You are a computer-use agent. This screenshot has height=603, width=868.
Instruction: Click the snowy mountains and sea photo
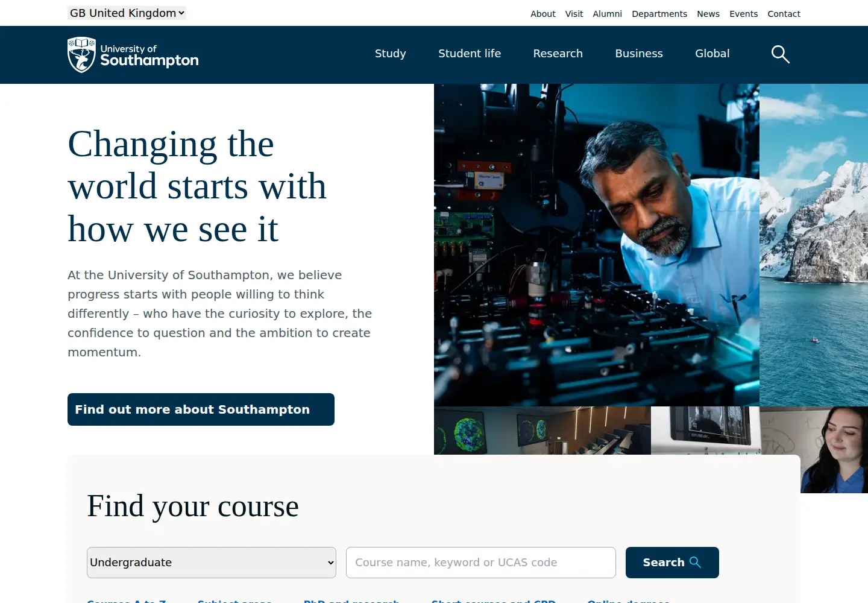pyautogui.click(x=814, y=245)
